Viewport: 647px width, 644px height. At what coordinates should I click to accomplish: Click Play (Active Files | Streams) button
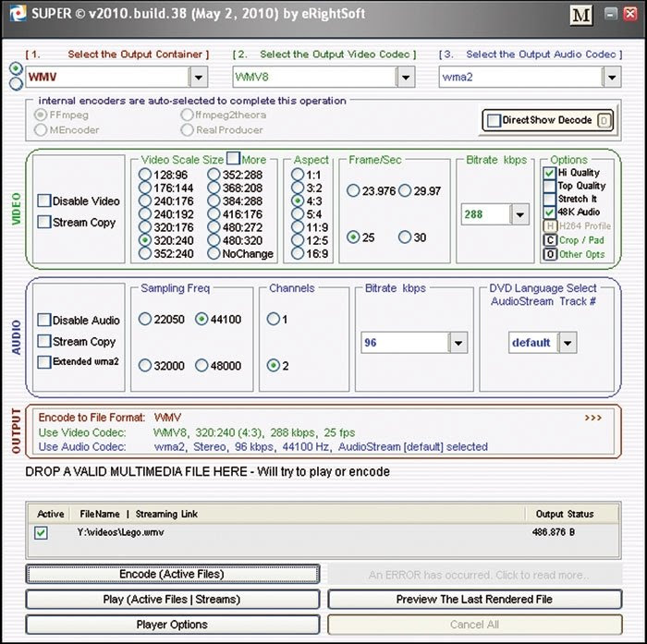(x=173, y=600)
